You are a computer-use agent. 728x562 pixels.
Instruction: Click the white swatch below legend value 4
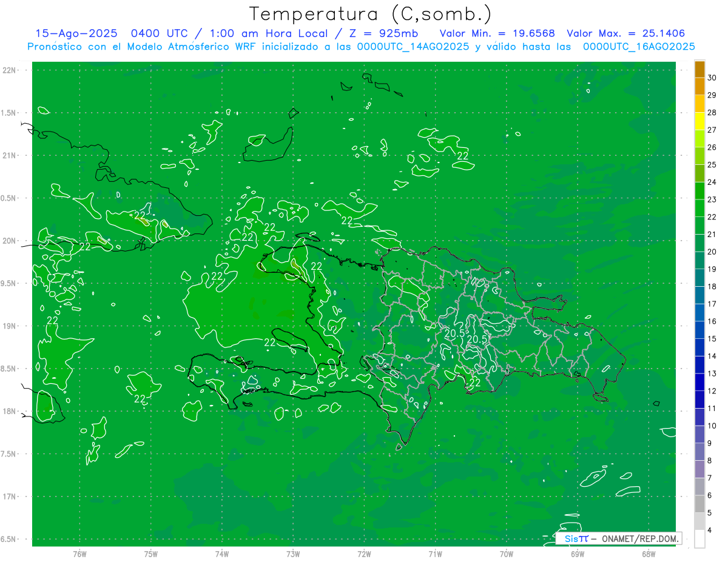pos(699,538)
